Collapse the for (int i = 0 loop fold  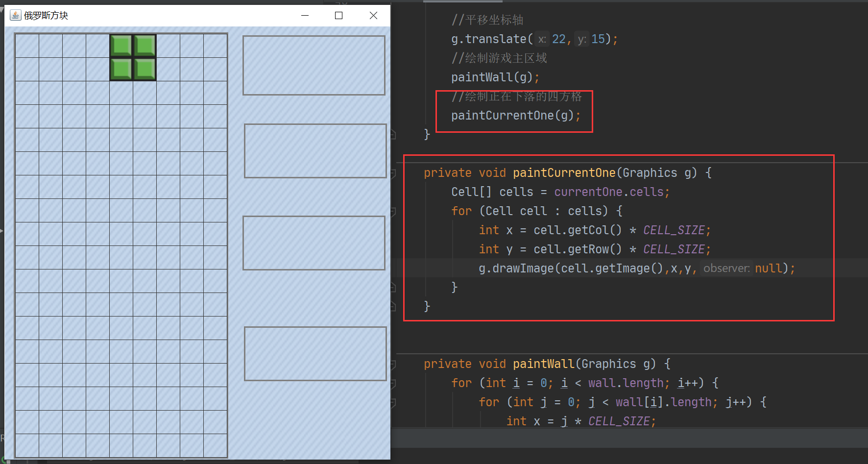(x=393, y=383)
